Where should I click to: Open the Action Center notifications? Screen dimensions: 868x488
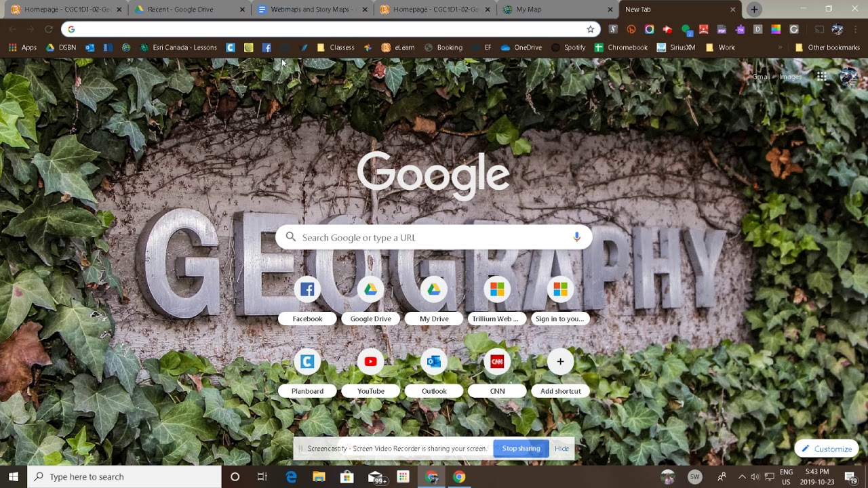pos(850,476)
